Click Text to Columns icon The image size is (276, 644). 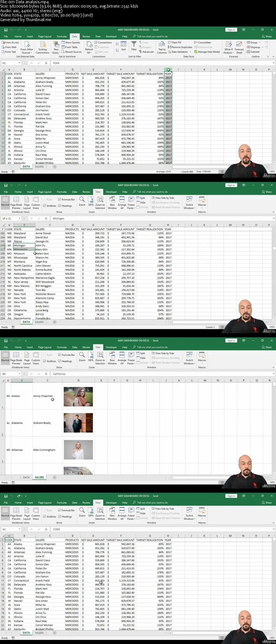pyautogui.click(x=162, y=47)
